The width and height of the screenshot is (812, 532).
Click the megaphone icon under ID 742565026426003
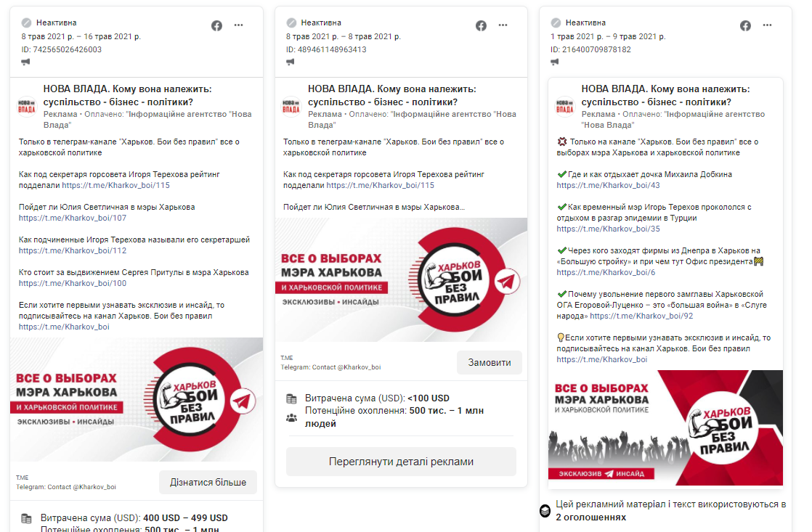click(26, 62)
